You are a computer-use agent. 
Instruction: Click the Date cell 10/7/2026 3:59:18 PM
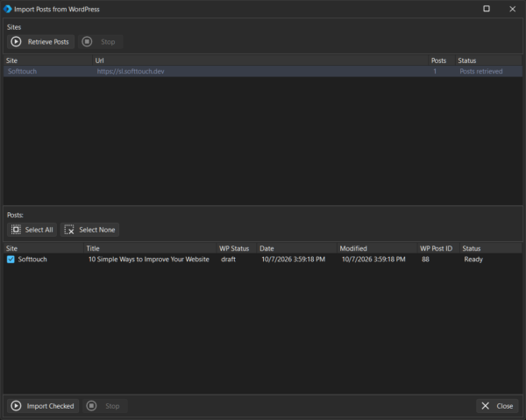click(293, 260)
